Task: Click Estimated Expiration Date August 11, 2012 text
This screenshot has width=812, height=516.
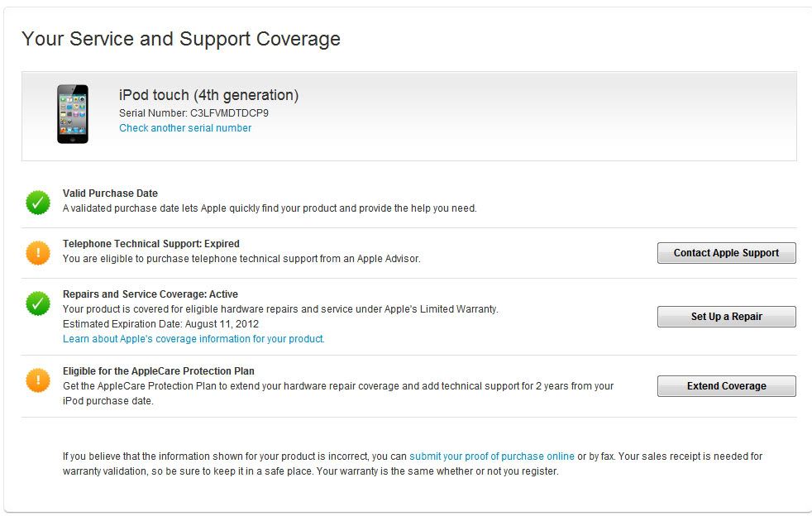Action: tap(160, 324)
